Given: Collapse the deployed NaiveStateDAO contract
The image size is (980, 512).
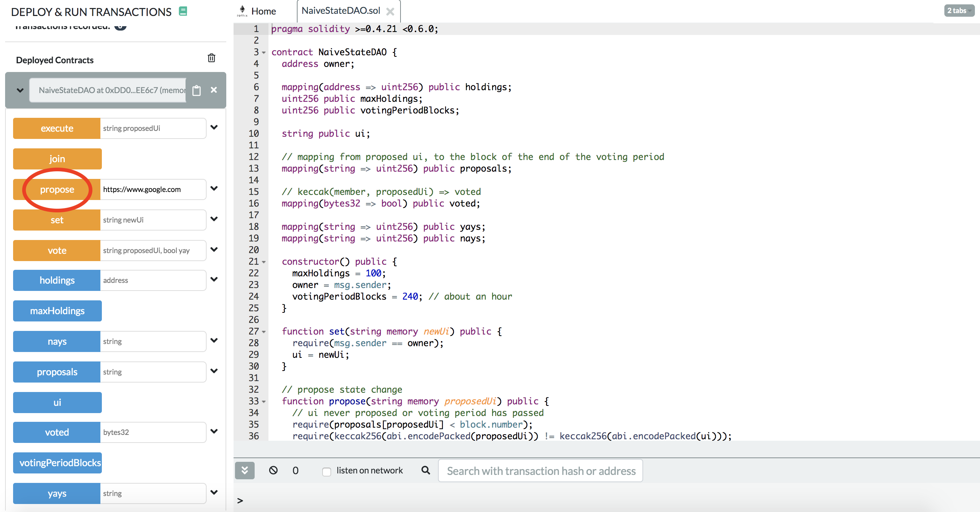Looking at the screenshot, I should pyautogui.click(x=20, y=90).
